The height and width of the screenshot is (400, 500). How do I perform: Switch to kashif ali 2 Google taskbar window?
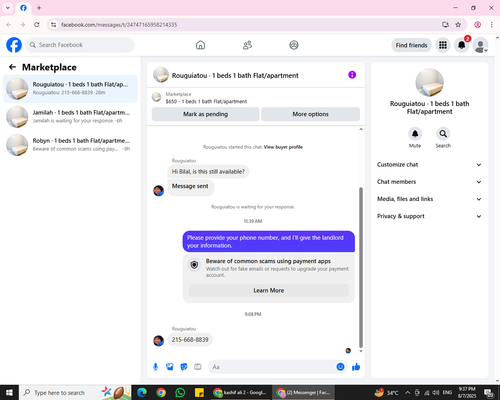241,393
